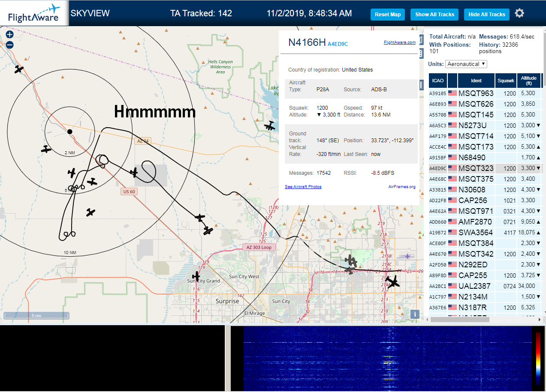
Task: Sort table by Ident column header
Action: click(476, 81)
